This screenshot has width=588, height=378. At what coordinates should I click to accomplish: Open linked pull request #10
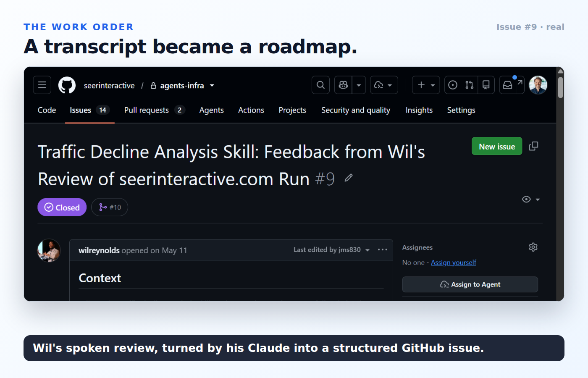point(110,207)
